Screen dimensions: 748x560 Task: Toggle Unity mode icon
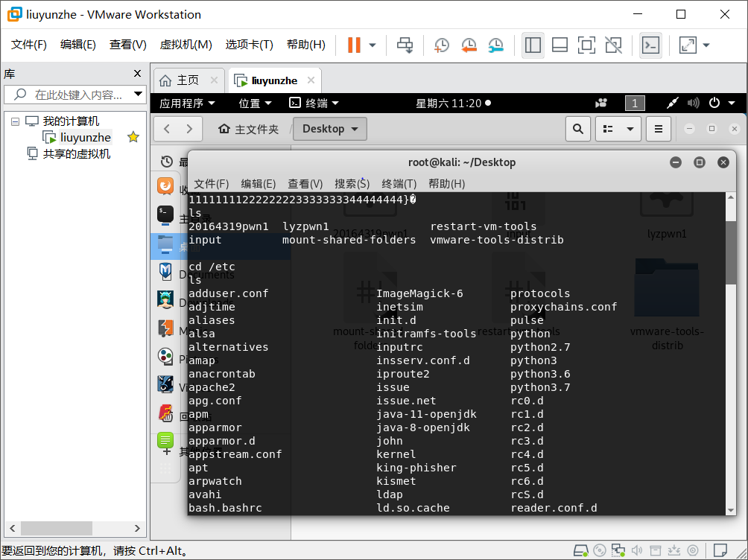613,45
